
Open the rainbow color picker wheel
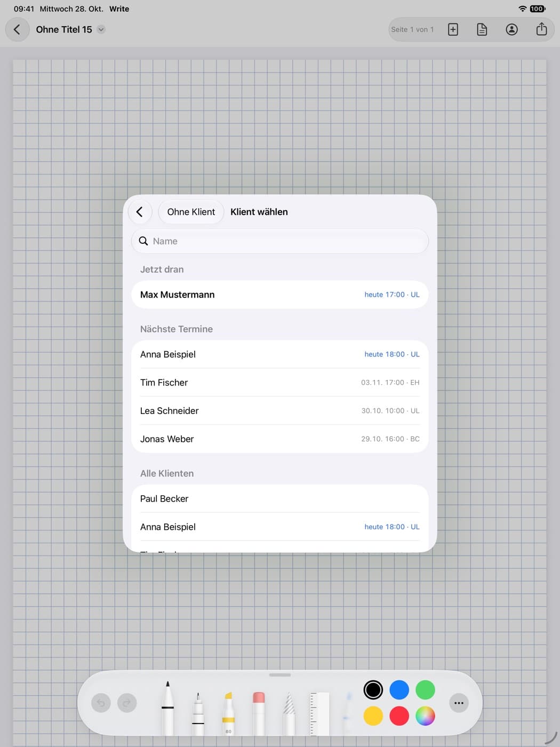click(425, 716)
